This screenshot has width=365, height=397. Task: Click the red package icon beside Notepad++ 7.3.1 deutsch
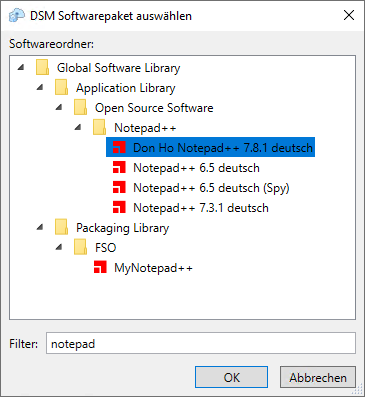(x=119, y=207)
